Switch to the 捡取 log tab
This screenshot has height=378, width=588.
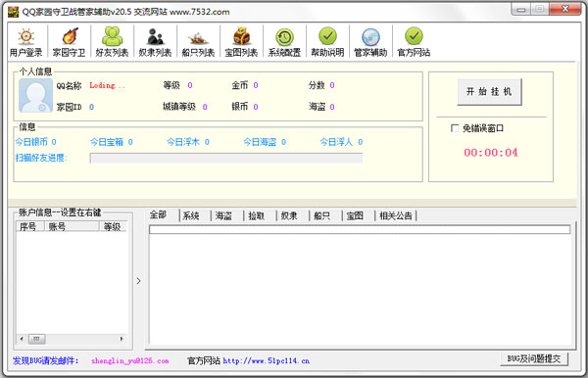(x=257, y=215)
